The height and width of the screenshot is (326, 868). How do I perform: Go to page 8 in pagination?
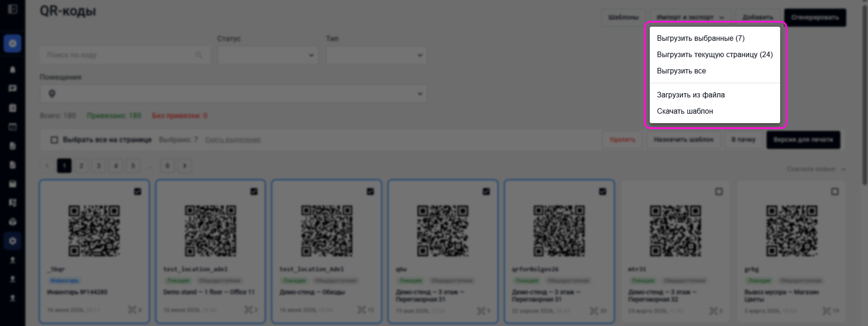(168, 166)
